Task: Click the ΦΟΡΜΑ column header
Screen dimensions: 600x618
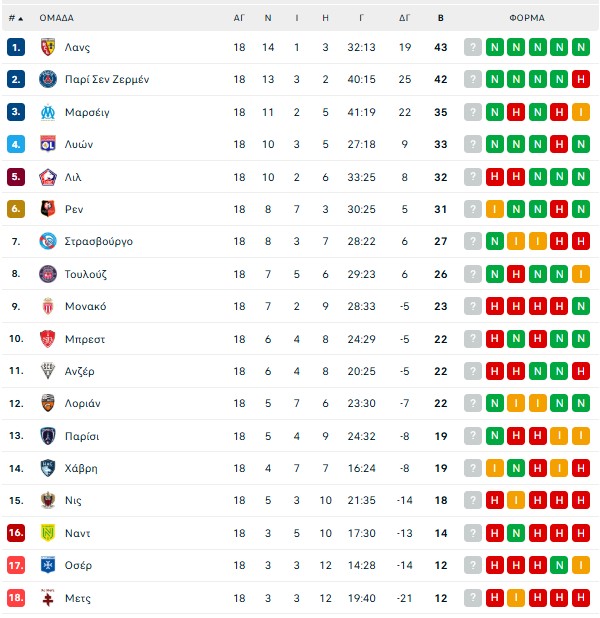Action: pos(526,18)
